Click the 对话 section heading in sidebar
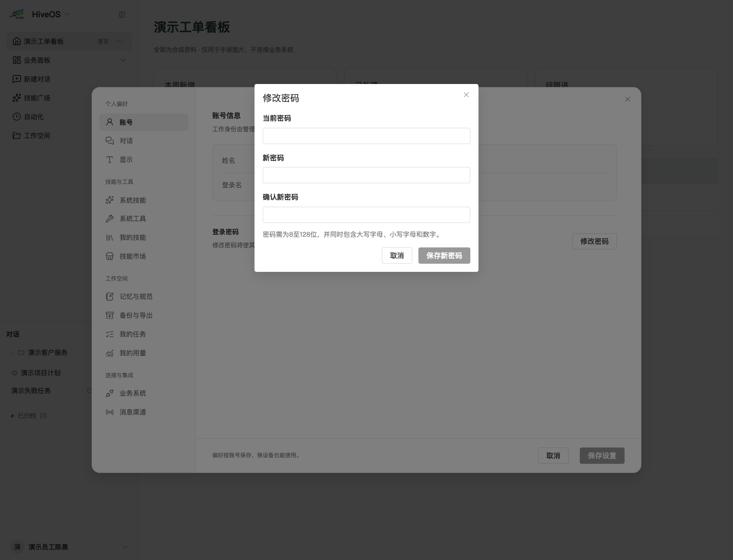This screenshot has width=733, height=560. tap(13, 334)
